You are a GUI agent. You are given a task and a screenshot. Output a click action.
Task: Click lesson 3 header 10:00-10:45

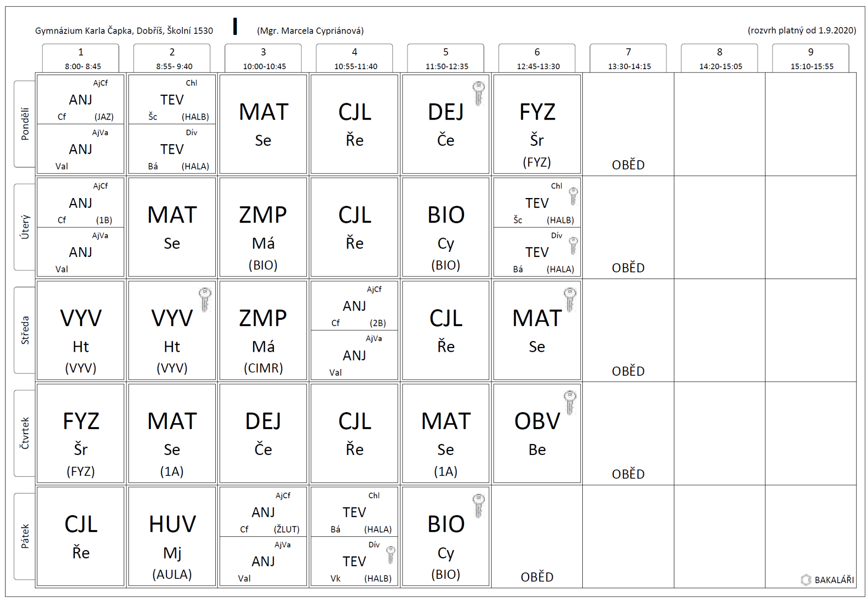pyautogui.click(x=263, y=59)
